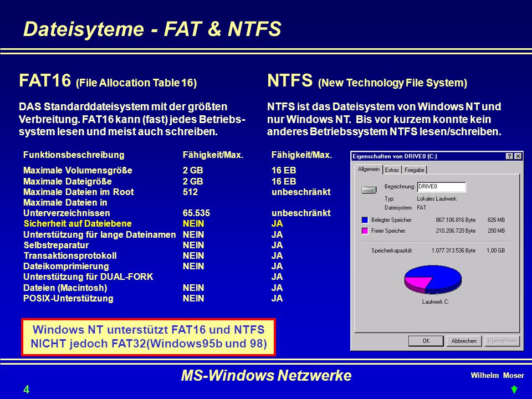Click the POSIX-Unterstützung row label
This screenshot has width=532, height=399.
pyautogui.click(x=68, y=298)
